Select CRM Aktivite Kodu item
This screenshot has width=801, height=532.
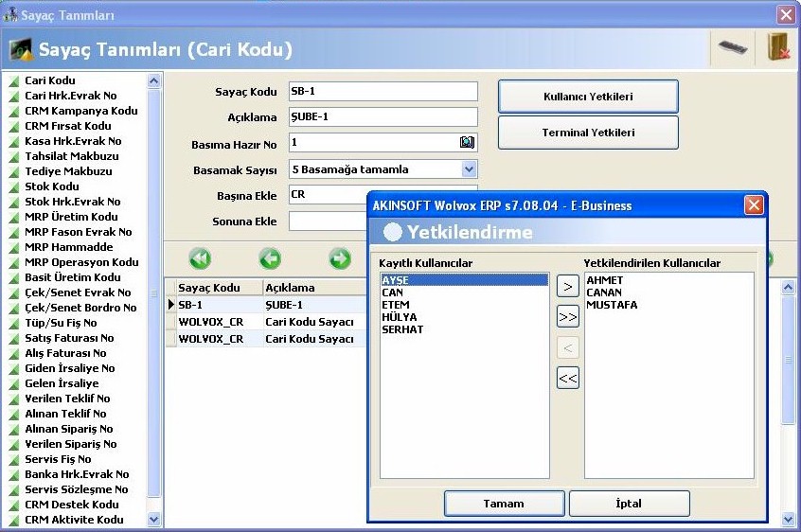[74, 520]
